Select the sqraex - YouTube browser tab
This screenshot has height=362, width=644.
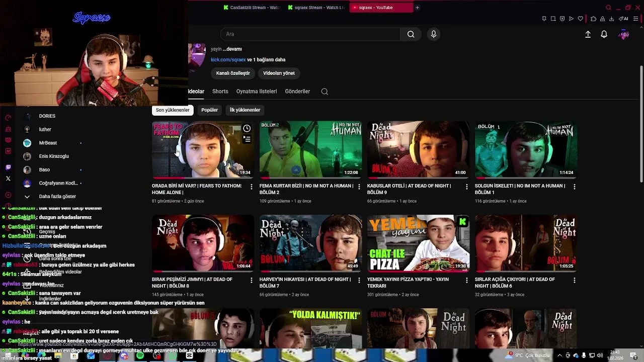[x=380, y=8]
